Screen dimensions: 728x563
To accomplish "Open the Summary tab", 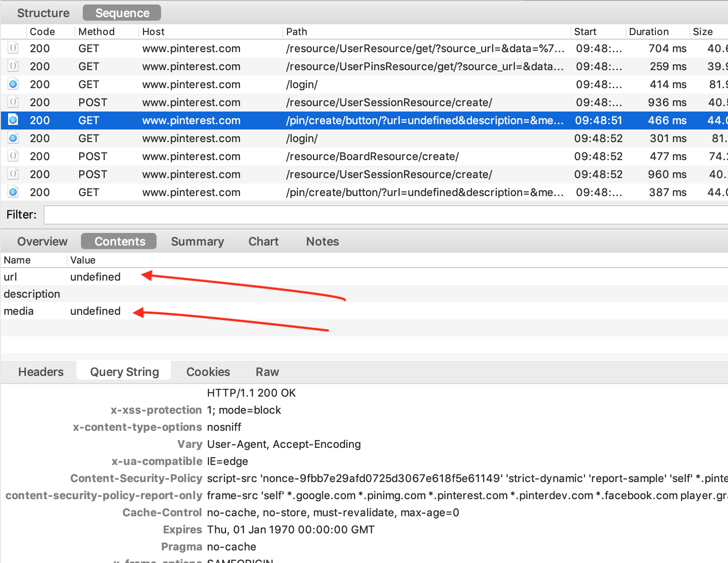I will pyautogui.click(x=198, y=241).
